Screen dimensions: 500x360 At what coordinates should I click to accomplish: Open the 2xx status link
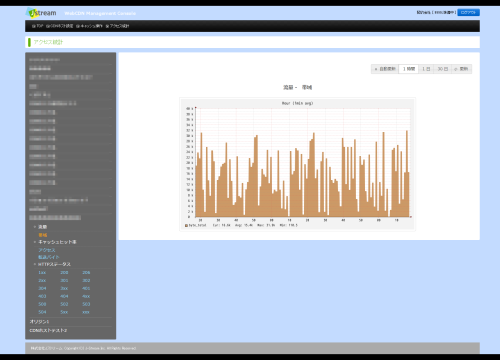tap(42, 281)
